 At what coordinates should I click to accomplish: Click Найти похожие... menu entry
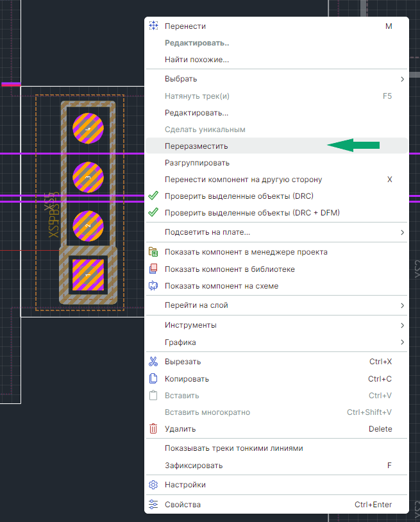[197, 60]
